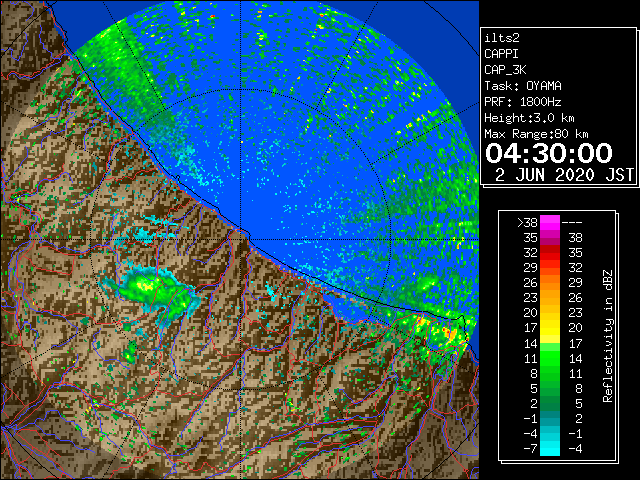Click the "-7" legend label
Viewport: 640px width, 480px height.
pyautogui.click(x=531, y=448)
